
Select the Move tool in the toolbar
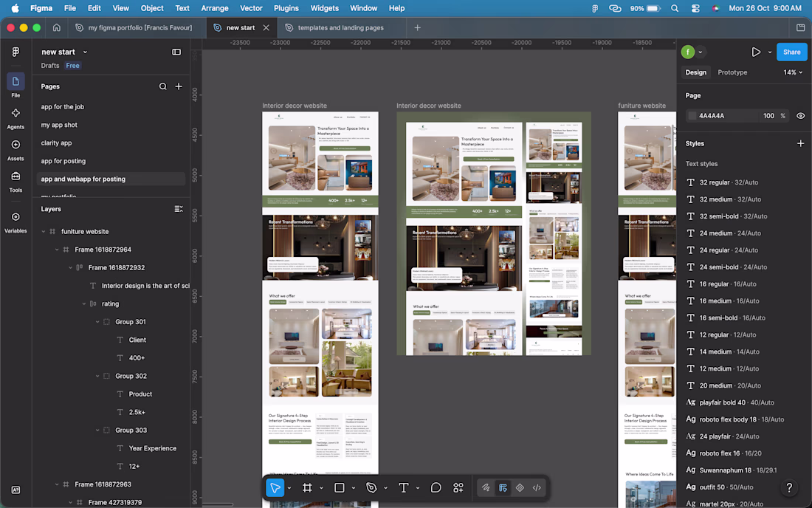point(275,488)
